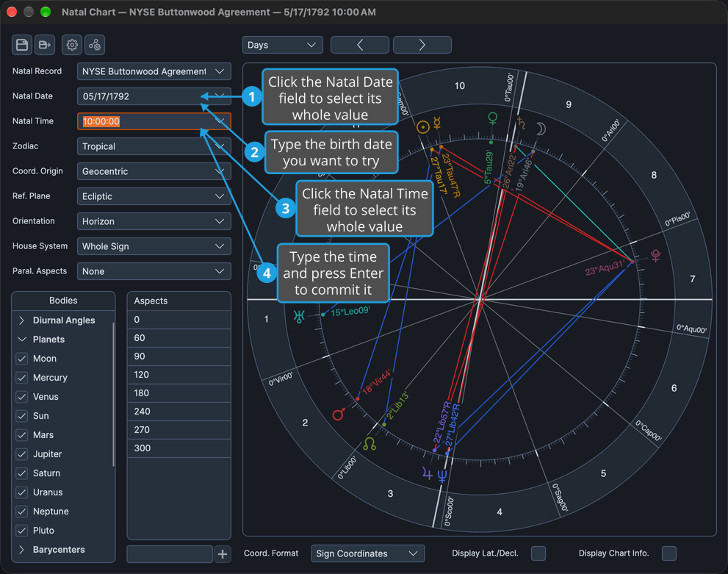Screen dimensions: 728x574
Task: Uncheck the Mars checkbox
Action: point(22,434)
